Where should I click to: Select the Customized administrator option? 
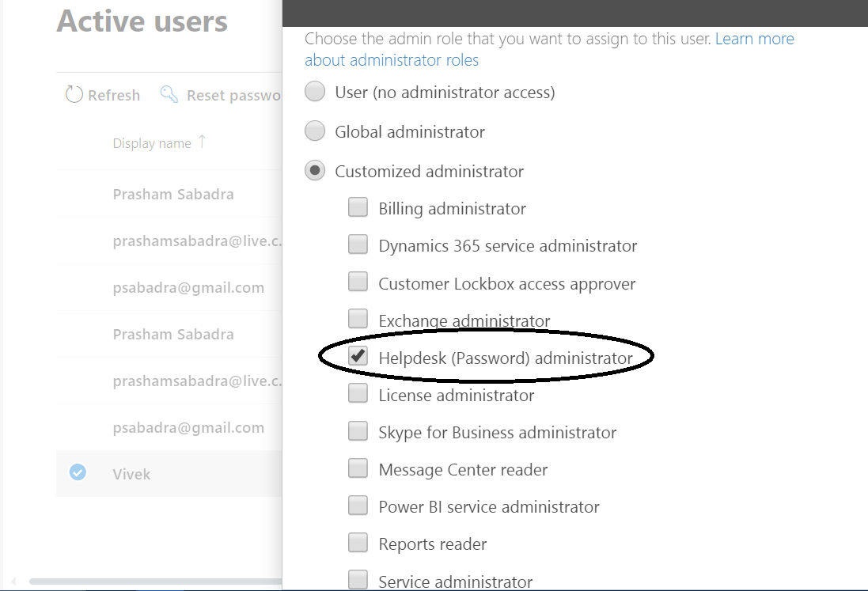pyautogui.click(x=315, y=170)
